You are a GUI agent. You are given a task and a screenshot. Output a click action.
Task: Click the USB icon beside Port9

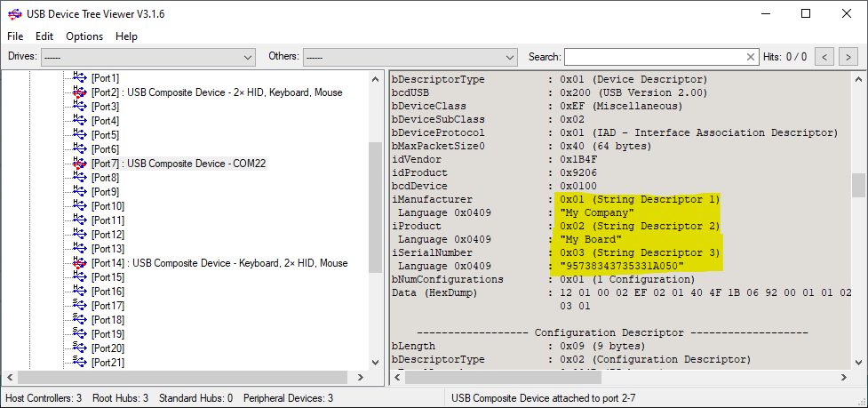80,191
